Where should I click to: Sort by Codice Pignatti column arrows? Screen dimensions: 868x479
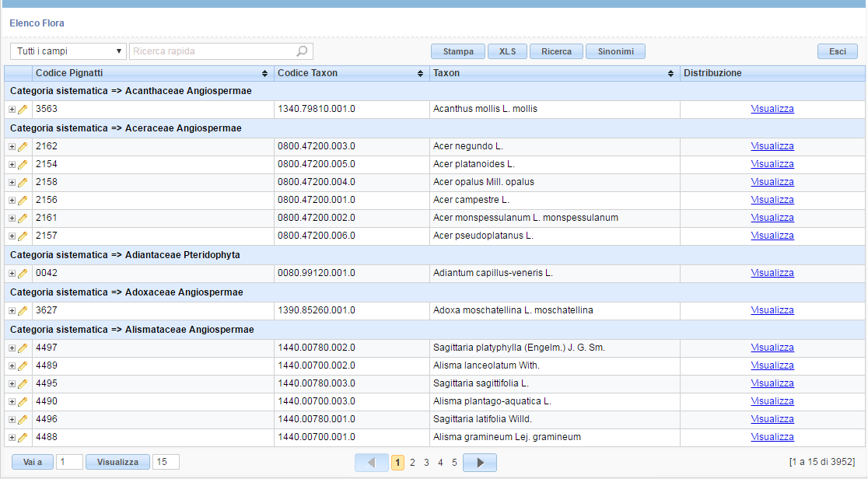264,74
